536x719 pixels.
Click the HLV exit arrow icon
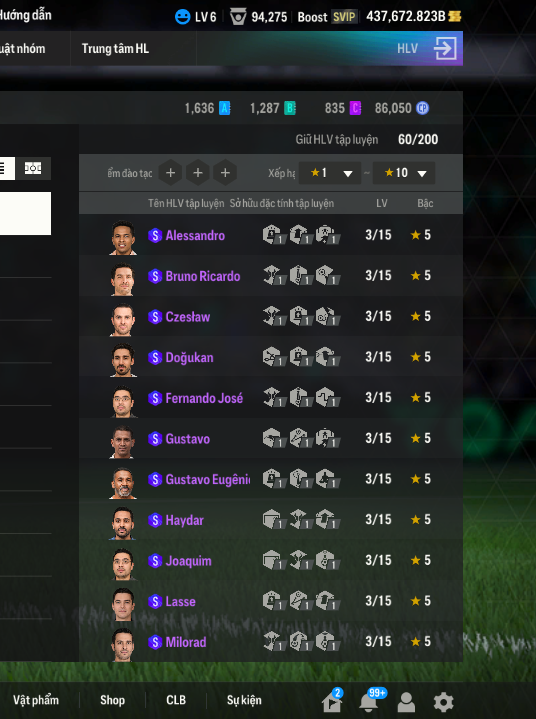coord(445,49)
